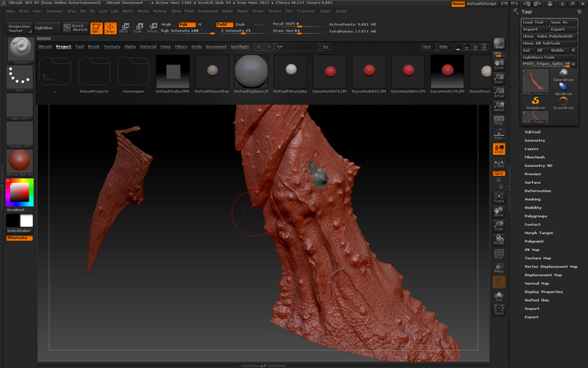This screenshot has height=368, width=588.
Task: Toggle Xyz rotation mode
Action: [x=499, y=174]
